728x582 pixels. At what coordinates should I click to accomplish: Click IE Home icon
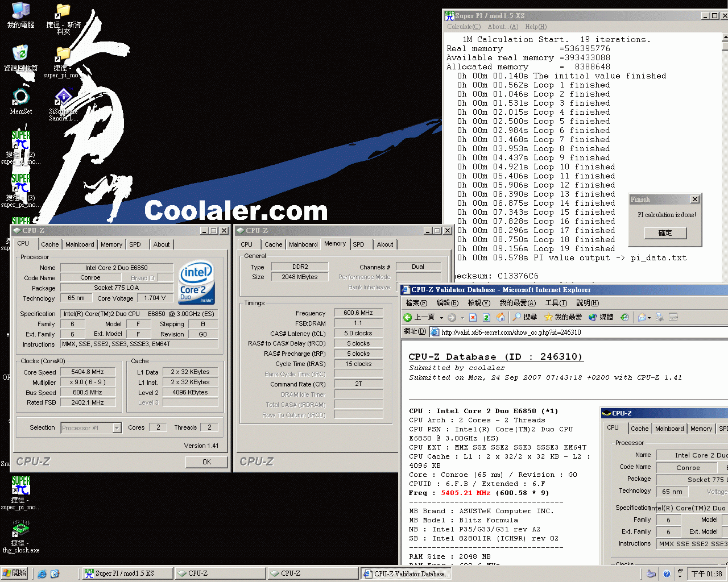click(x=500, y=317)
